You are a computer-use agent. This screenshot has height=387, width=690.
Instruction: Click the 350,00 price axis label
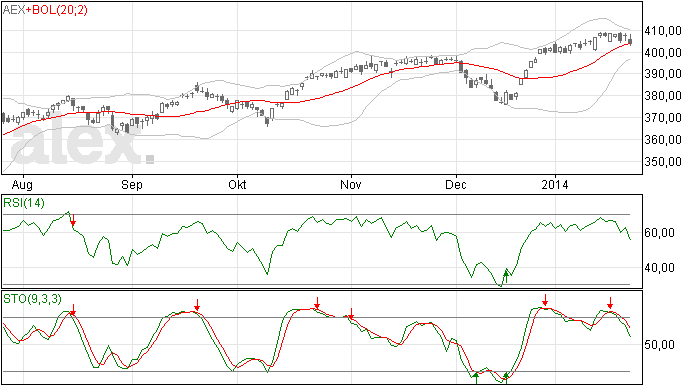(x=663, y=162)
